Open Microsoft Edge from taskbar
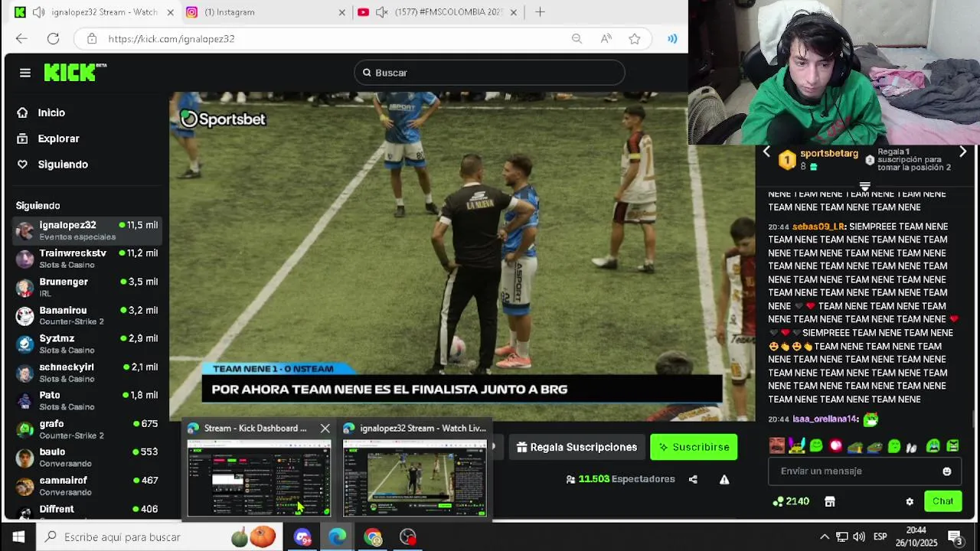Screen dimensions: 980x551 click(338, 537)
